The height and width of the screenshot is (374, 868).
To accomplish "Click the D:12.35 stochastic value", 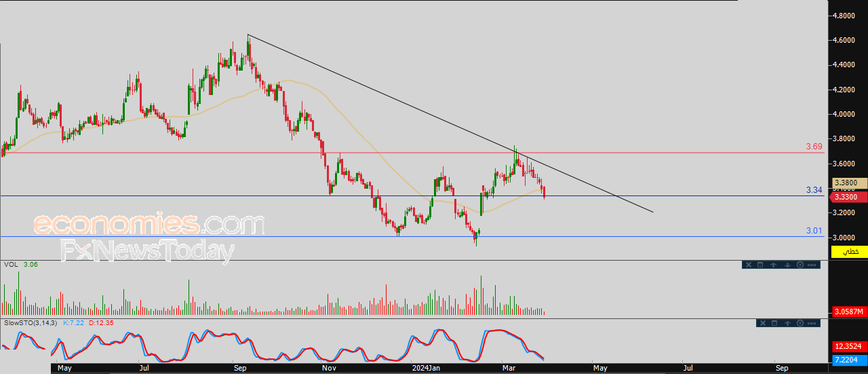I will [x=100, y=322].
